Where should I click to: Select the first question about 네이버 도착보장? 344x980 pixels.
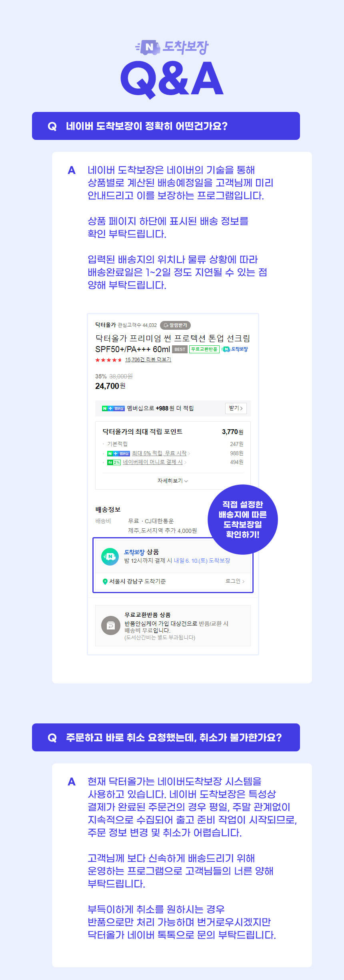pos(166,126)
